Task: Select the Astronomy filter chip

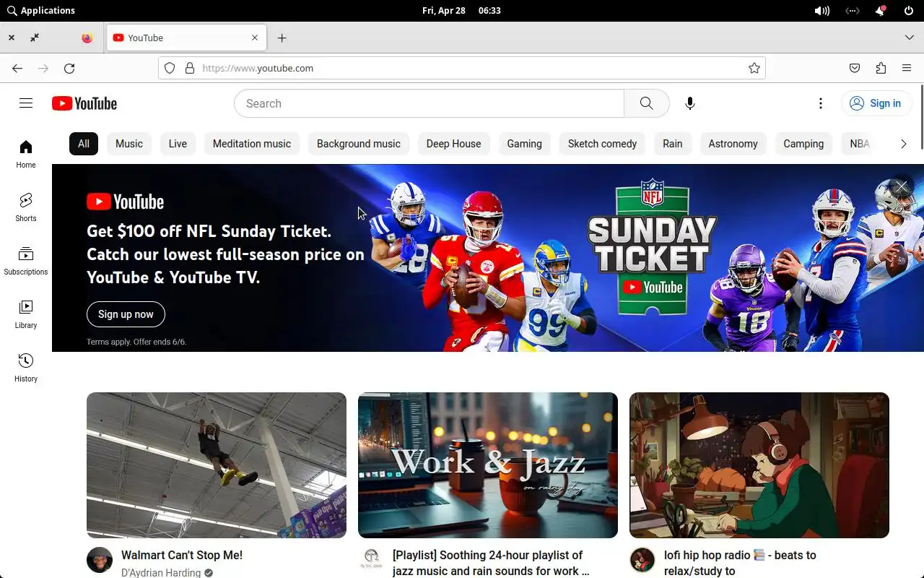Action: click(x=733, y=144)
